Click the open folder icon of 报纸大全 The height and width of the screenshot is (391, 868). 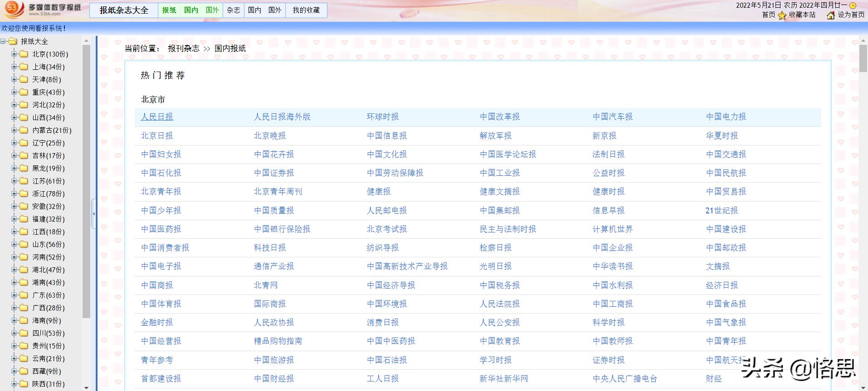pos(13,42)
